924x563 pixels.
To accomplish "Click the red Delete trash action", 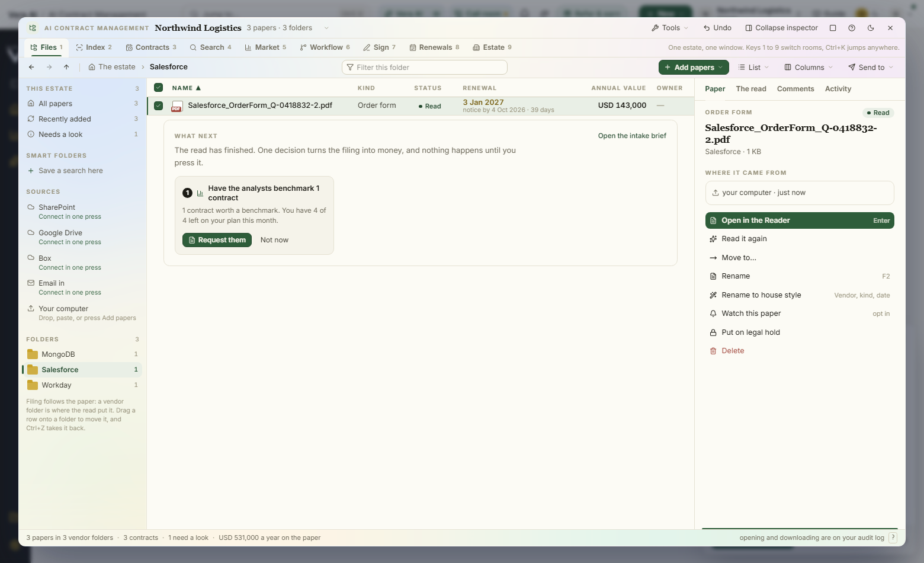I will pos(800,351).
